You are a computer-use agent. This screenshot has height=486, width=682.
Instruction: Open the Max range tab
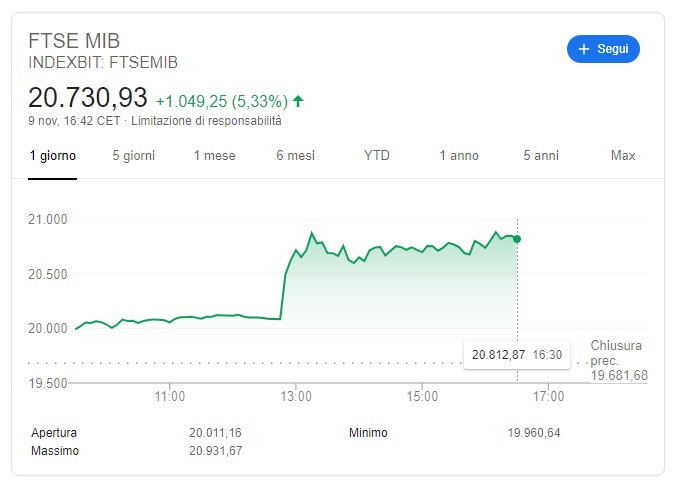623,155
